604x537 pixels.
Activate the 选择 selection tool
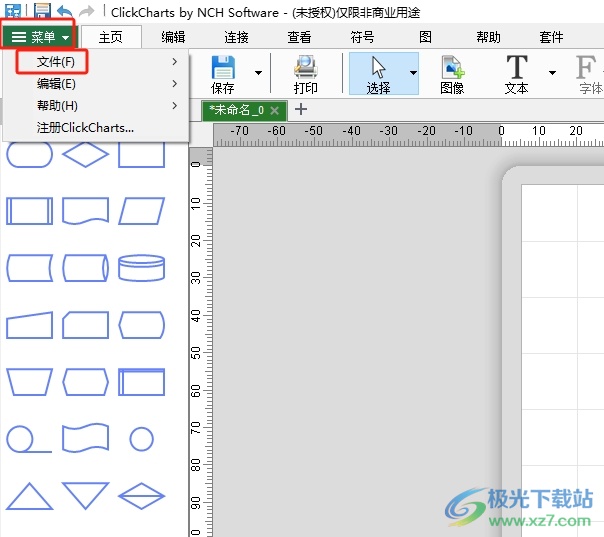click(x=378, y=74)
